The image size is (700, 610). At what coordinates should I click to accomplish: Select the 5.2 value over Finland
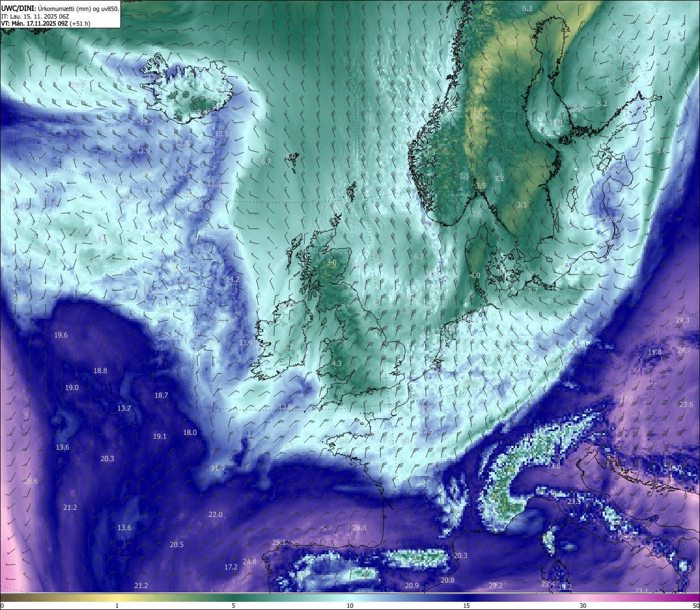(x=603, y=103)
